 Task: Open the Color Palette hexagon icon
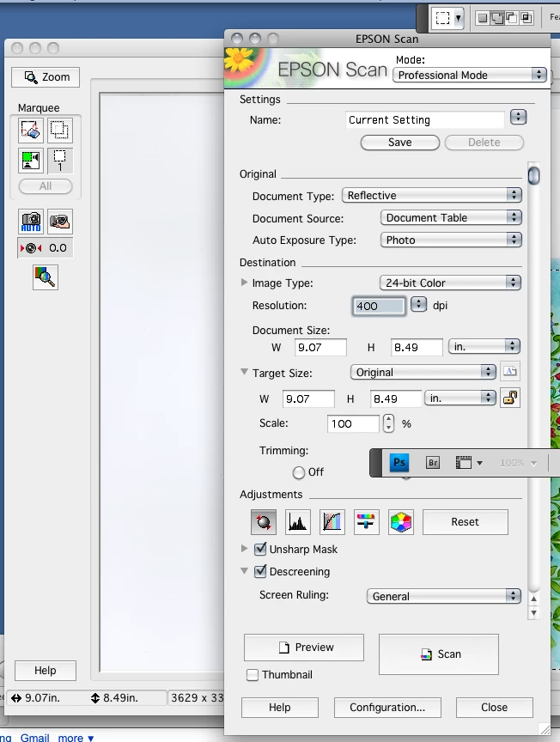click(x=401, y=522)
